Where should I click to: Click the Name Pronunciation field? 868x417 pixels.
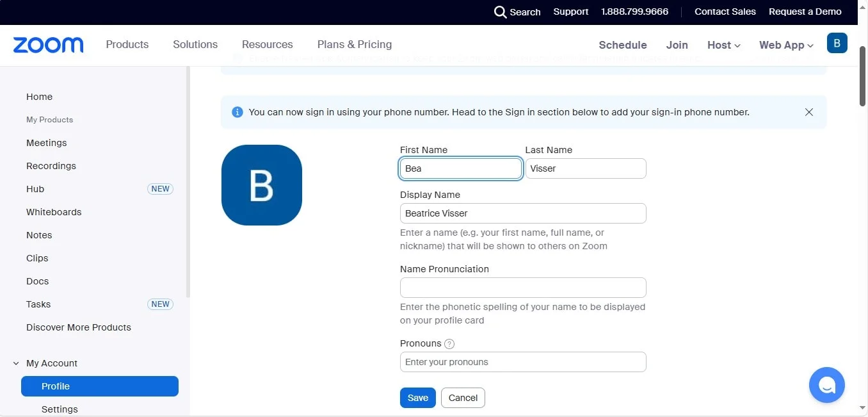click(x=523, y=288)
